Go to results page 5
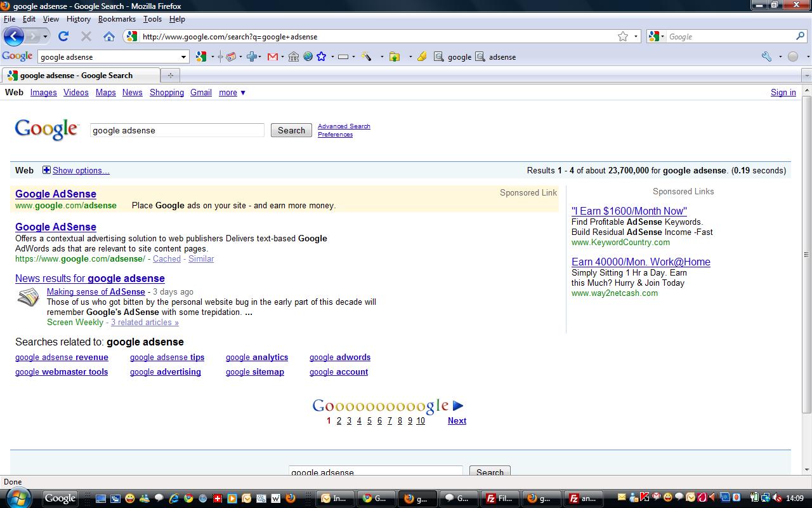 coord(369,421)
